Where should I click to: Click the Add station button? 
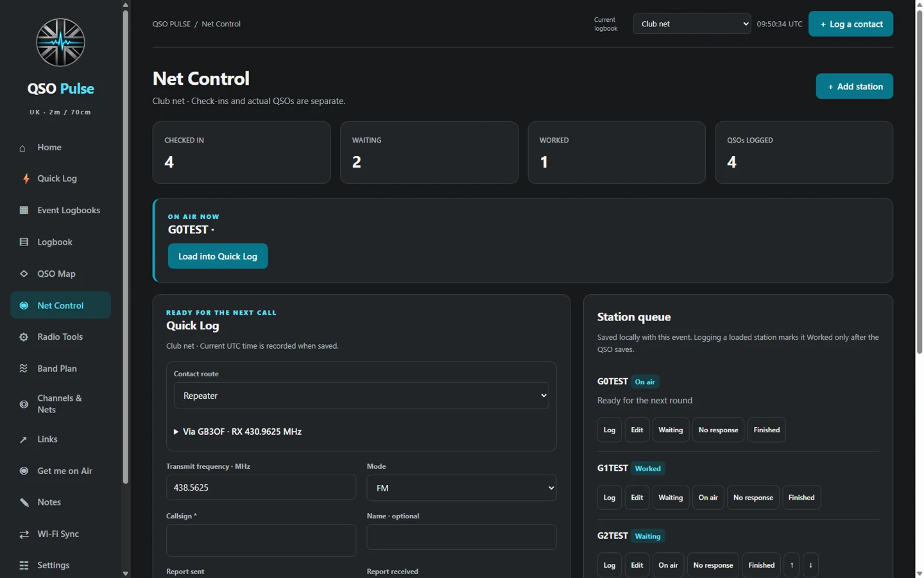coord(855,86)
